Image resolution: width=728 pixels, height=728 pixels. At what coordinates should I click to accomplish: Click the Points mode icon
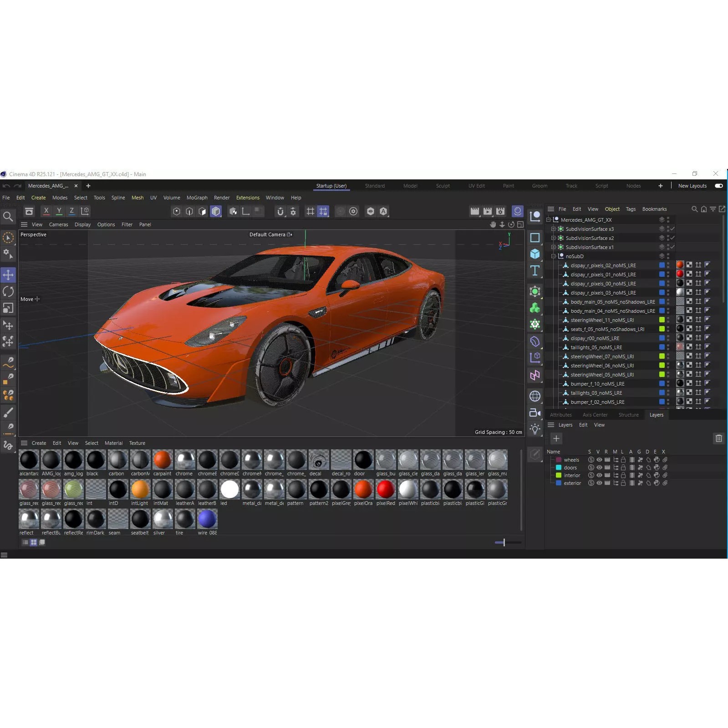point(177,211)
